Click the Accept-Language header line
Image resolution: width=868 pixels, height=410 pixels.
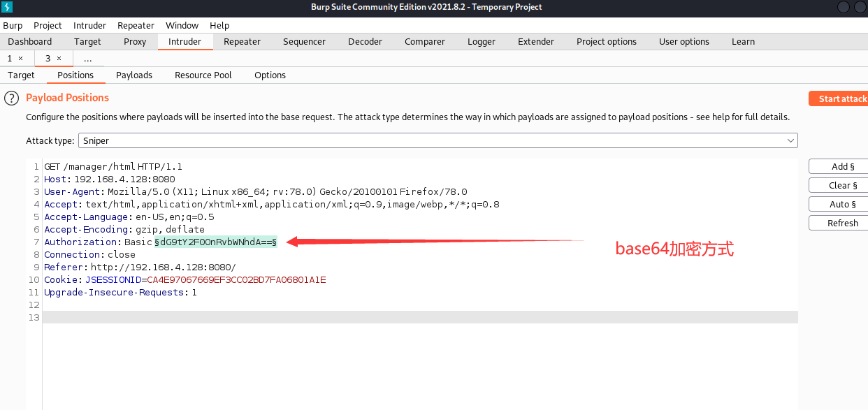point(129,217)
